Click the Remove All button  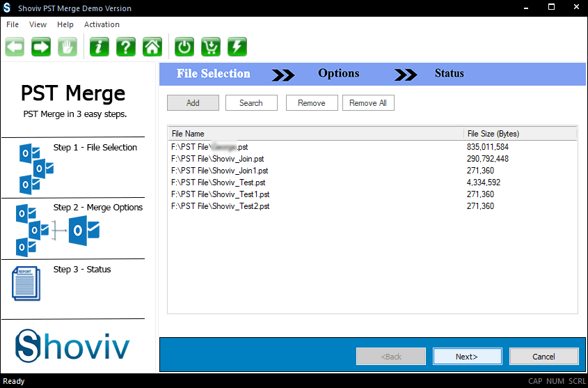click(368, 103)
